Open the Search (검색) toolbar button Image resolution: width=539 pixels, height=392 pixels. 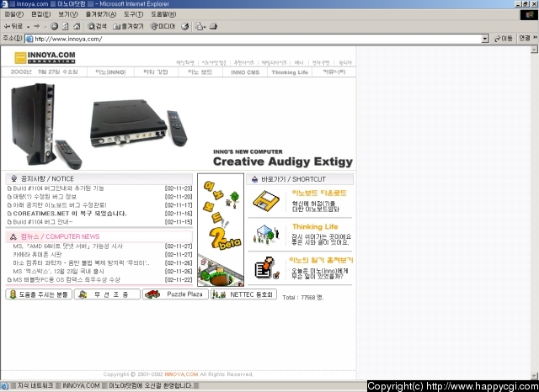point(97,26)
